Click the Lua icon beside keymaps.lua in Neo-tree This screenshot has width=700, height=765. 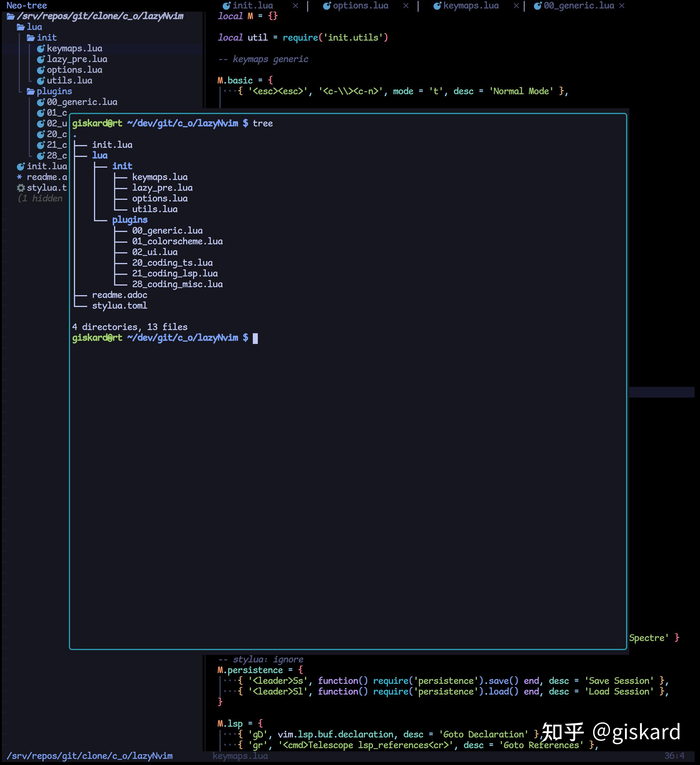click(x=42, y=49)
